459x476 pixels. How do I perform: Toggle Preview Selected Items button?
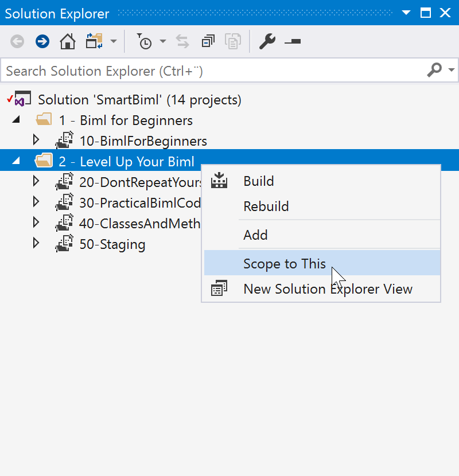(293, 41)
